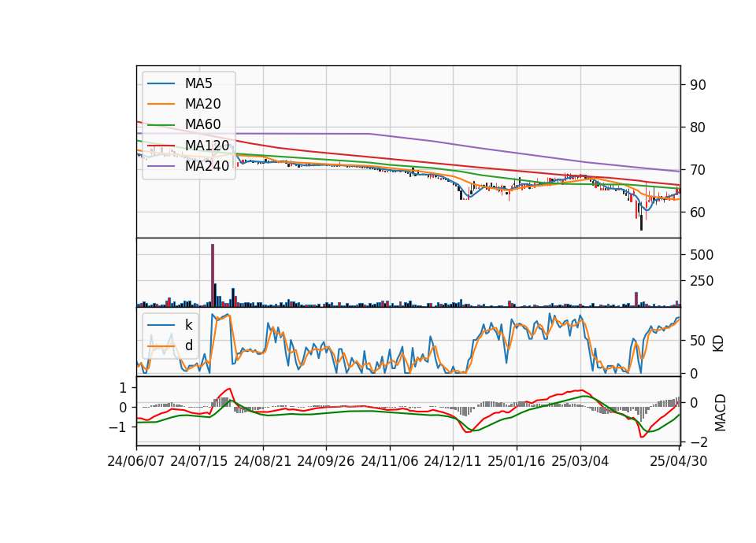Click the MA60 legend label
Image resolution: width=756 pixels, height=543 pixels.
[202, 124]
